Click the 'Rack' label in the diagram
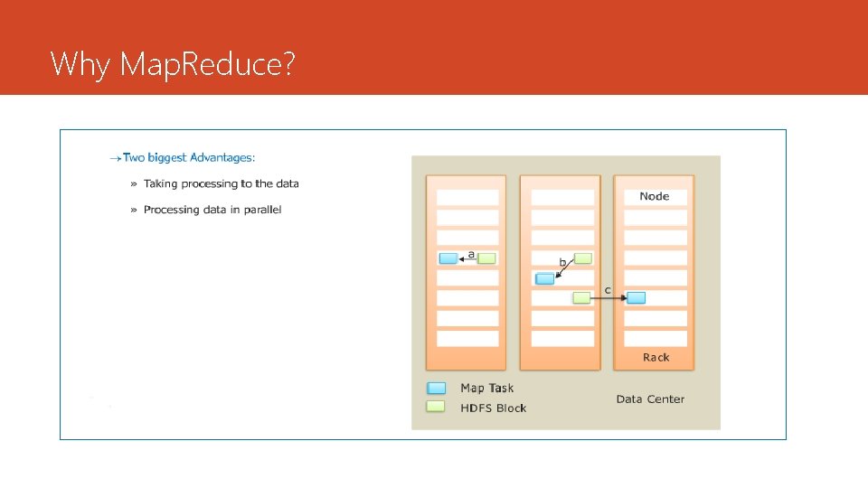Image resolution: width=868 pixels, height=488 pixels. [x=656, y=358]
